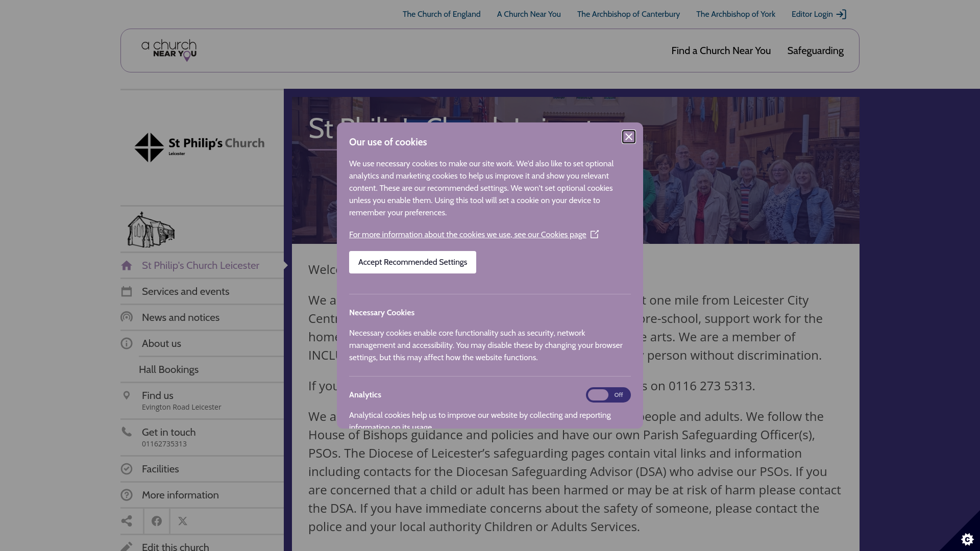
Task: Select Safeguarding menu item
Action: [x=815, y=51]
